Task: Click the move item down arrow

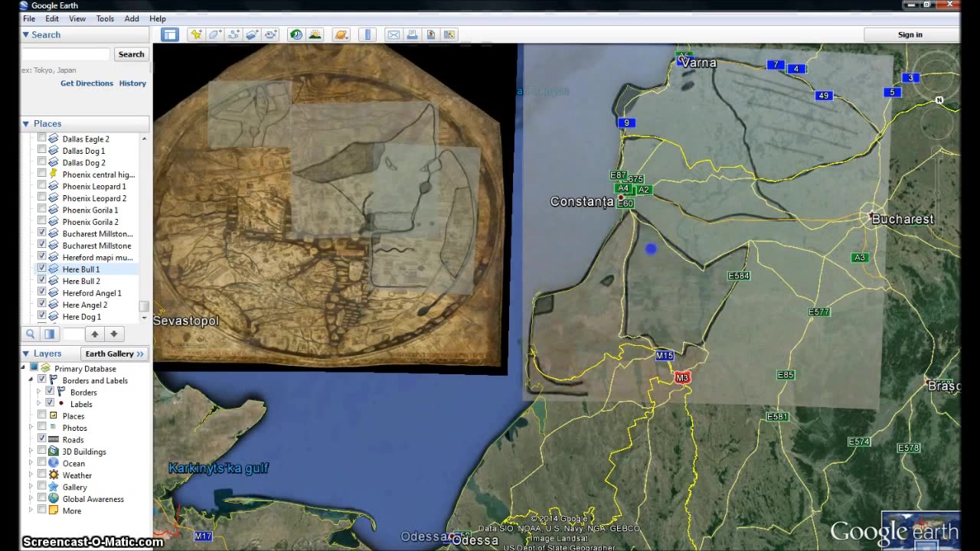Action: coord(113,334)
